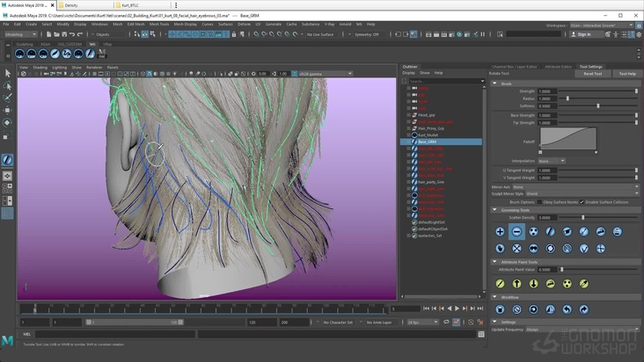Click the Tool Help button

coord(627,74)
